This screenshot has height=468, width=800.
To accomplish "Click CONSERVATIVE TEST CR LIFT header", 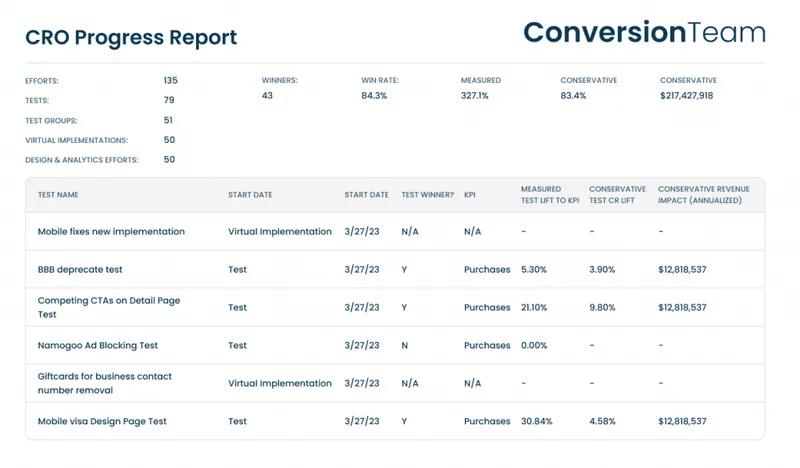I will click(x=618, y=194).
